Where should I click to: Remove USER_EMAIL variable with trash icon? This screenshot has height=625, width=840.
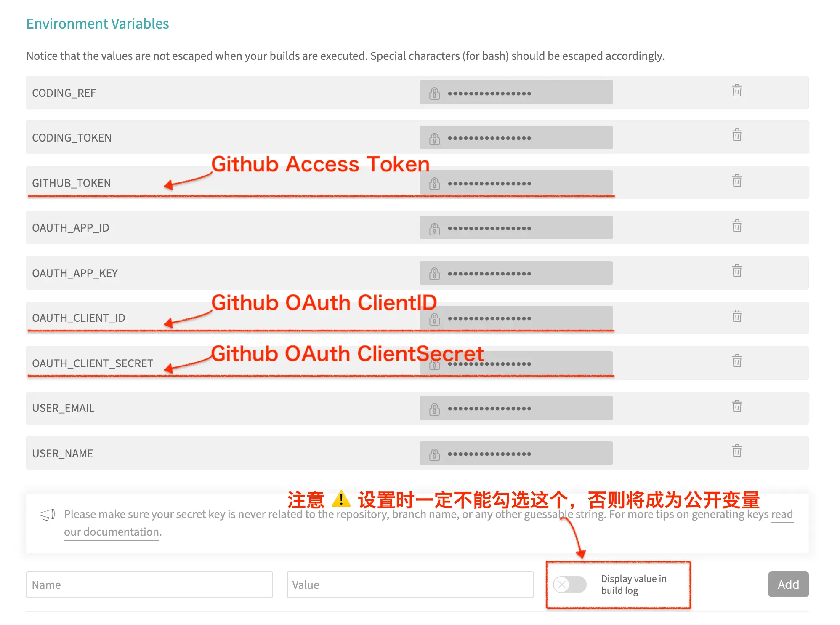pyautogui.click(x=736, y=406)
